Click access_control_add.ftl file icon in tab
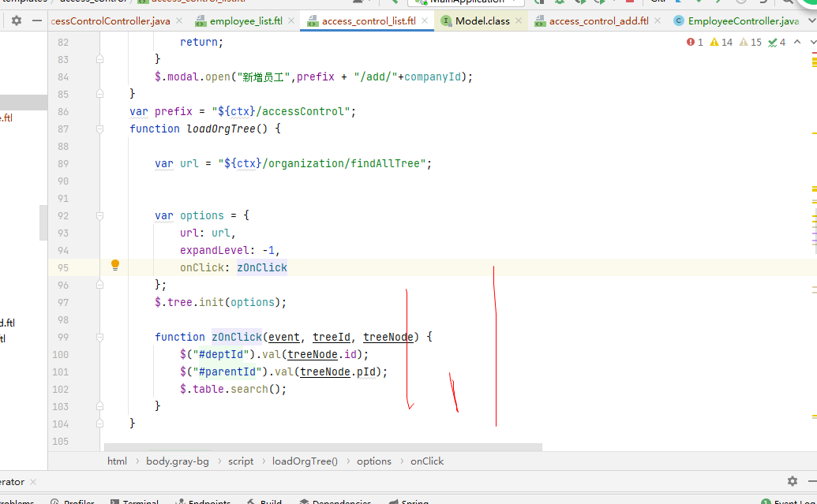This screenshot has height=504, width=817. (x=540, y=21)
